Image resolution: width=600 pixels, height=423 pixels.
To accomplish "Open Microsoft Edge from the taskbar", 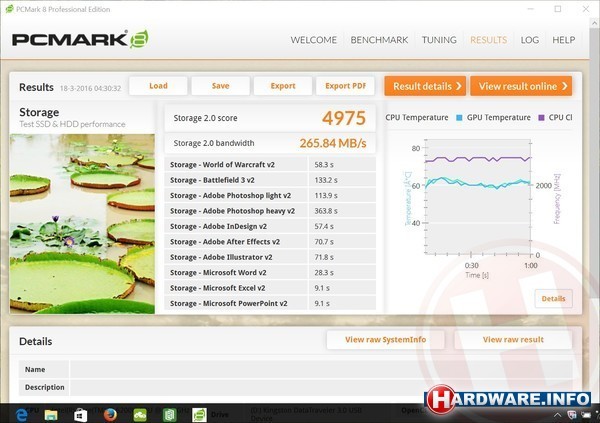I will (22, 415).
